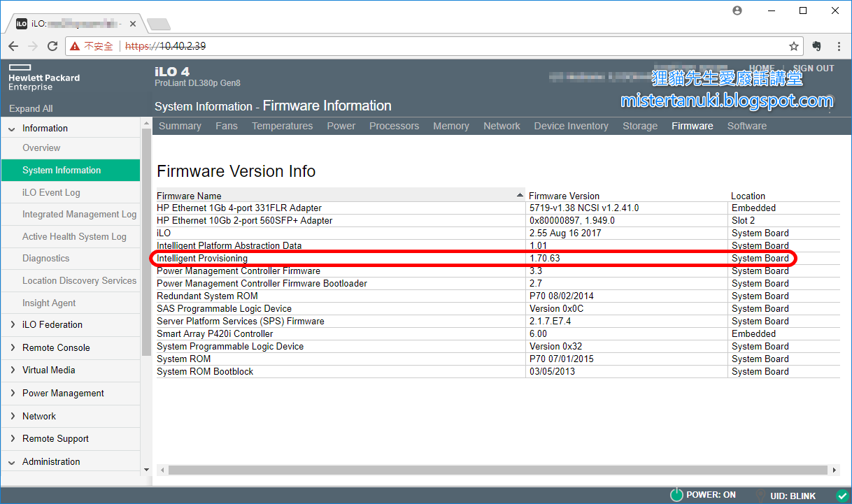Screen dimensions: 852x504
Task: Open Chrome three-dot menu
Action: click(839, 46)
